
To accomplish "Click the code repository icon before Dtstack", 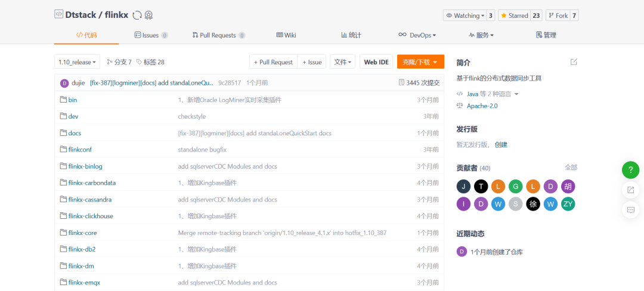I will [x=58, y=14].
